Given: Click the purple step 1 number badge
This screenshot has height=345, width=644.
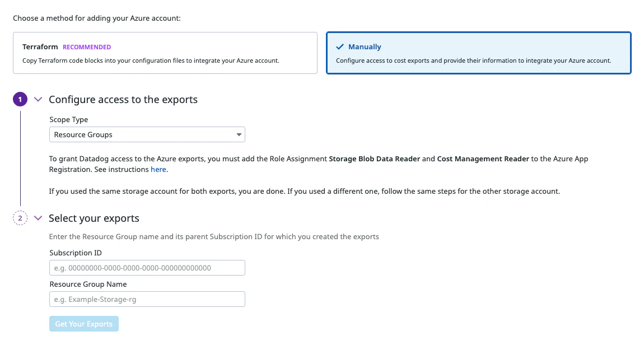Looking at the screenshot, I should (x=20, y=100).
